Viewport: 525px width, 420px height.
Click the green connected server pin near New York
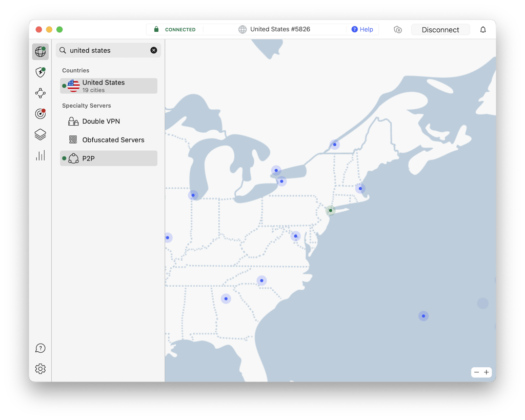pyautogui.click(x=331, y=210)
